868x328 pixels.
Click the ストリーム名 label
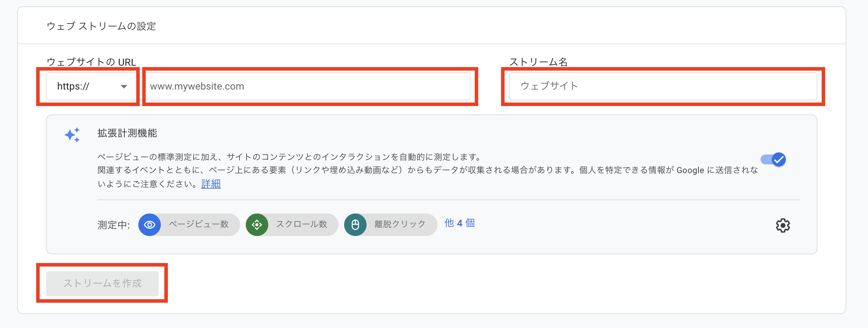[538, 62]
